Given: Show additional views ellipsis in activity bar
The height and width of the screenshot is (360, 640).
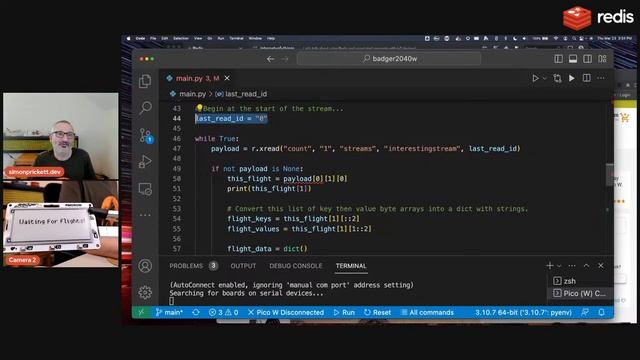Looking at the screenshot, I should point(145,215).
